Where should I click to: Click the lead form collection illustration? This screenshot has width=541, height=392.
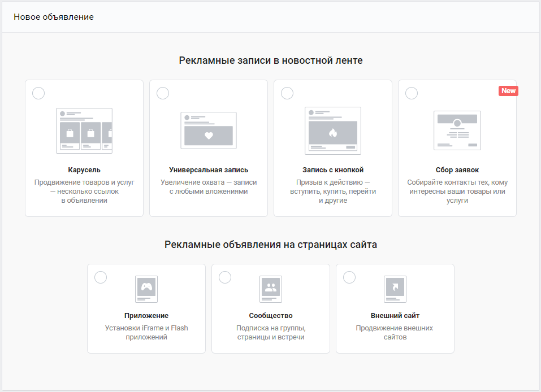click(457, 130)
